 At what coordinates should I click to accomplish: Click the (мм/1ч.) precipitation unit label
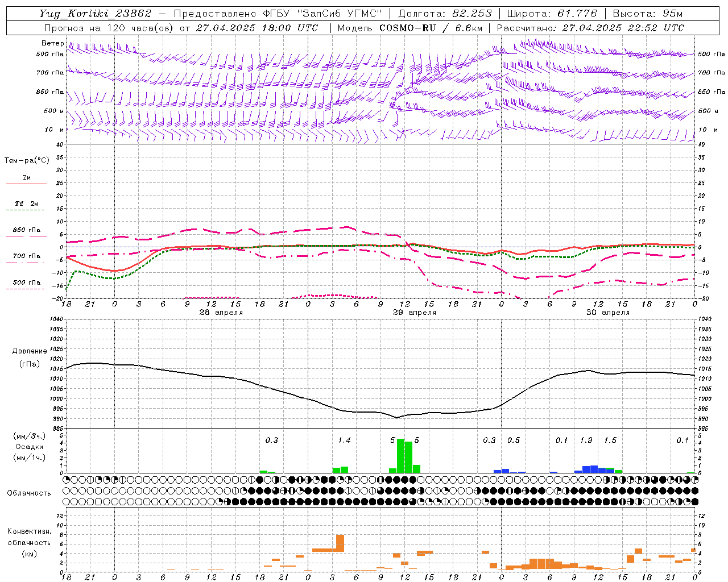tap(30, 458)
